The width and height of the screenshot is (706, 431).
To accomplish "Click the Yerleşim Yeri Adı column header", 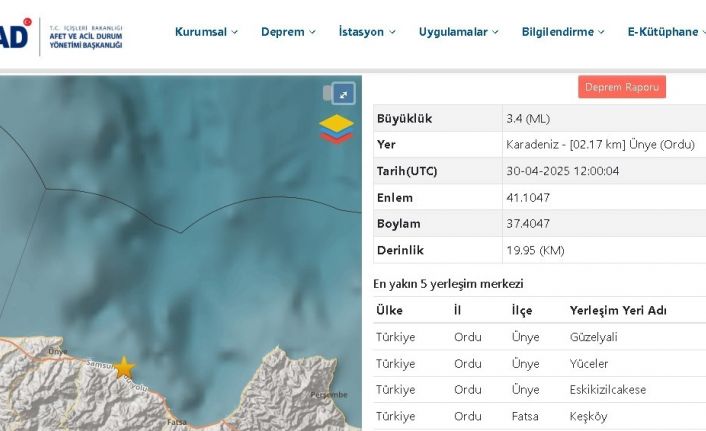I will pyautogui.click(x=617, y=310).
